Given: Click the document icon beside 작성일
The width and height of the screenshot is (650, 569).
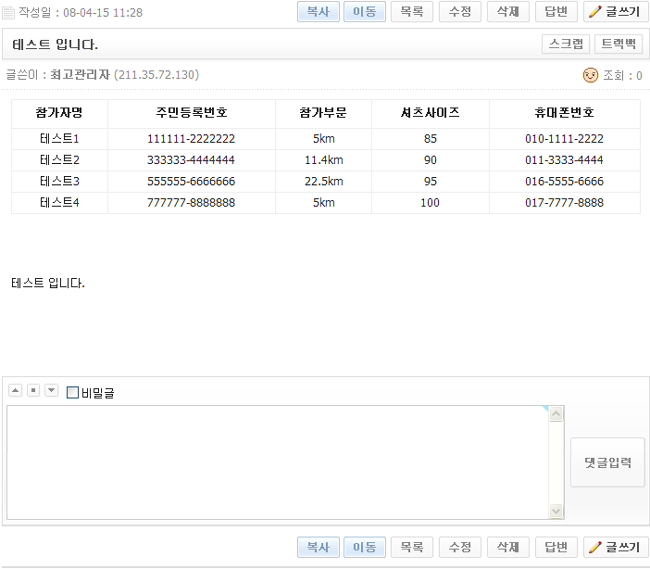Looking at the screenshot, I should tap(9, 13).
